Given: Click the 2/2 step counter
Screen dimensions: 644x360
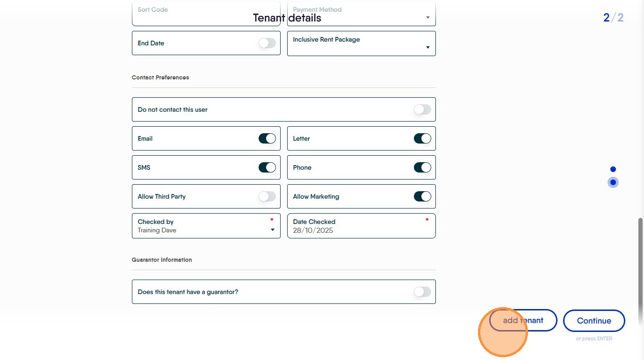Looking at the screenshot, I should (613, 18).
